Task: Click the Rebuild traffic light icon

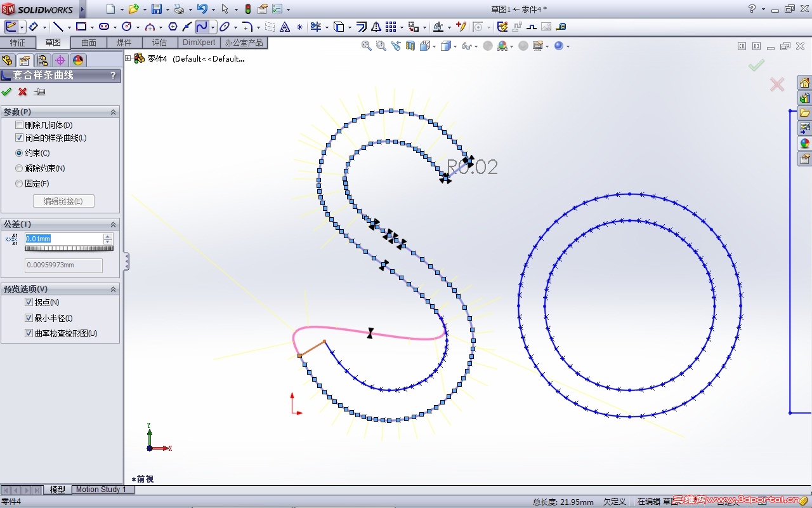Action: point(247,9)
